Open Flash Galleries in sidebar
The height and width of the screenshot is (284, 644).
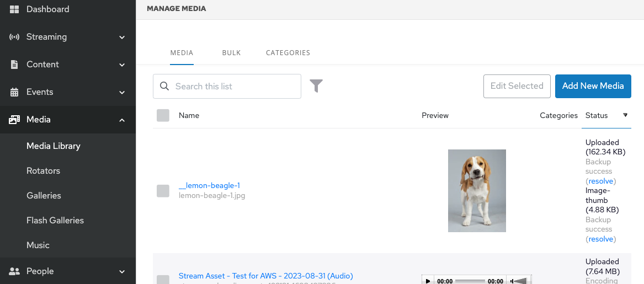[x=55, y=221]
